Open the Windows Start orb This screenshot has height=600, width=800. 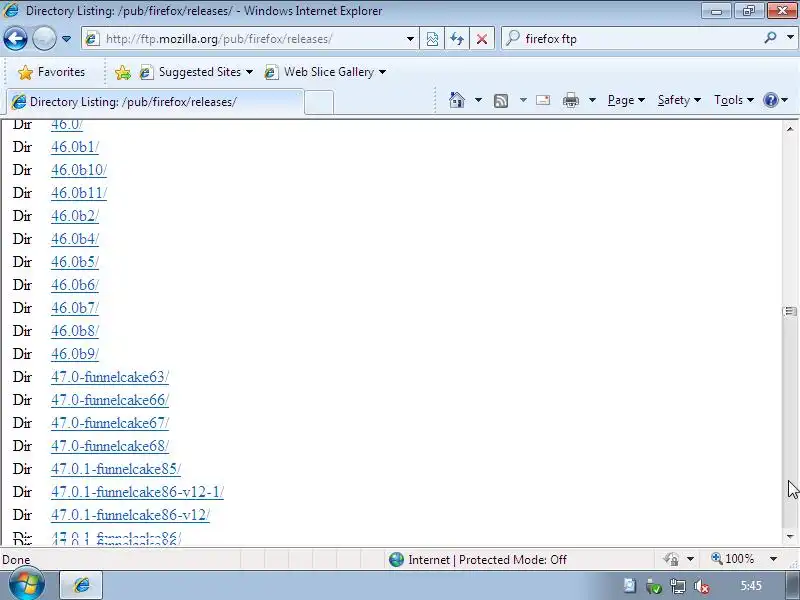click(x=26, y=585)
